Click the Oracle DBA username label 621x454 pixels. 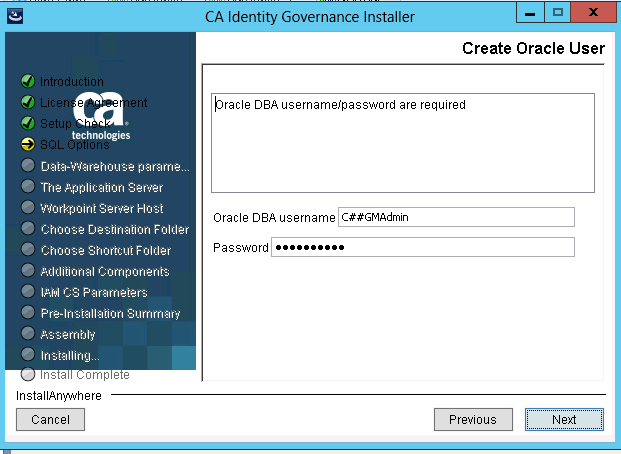[x=274, y=217]
